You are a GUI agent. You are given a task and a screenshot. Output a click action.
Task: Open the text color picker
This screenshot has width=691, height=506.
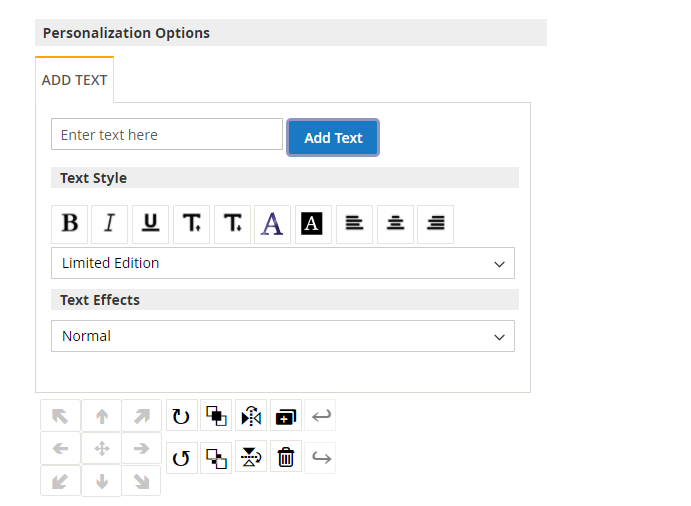click(x=272, y=224)
